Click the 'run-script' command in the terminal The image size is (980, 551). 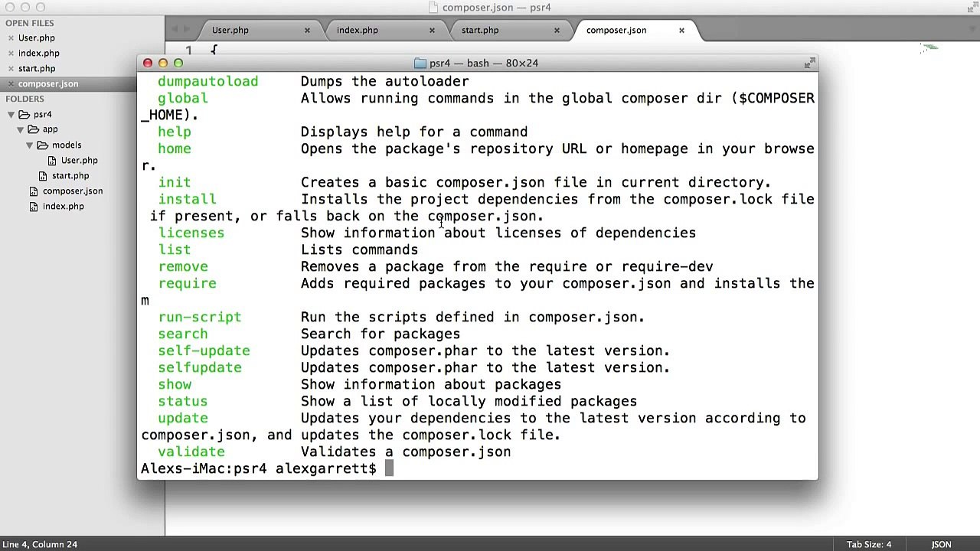pyautogui.click(x=200, y=317)
